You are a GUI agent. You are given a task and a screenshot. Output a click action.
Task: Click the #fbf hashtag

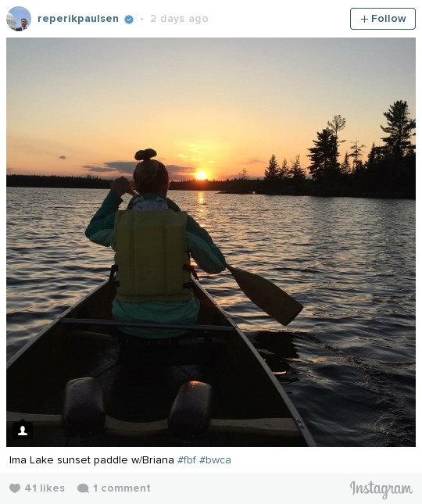[x=187, y=460]
